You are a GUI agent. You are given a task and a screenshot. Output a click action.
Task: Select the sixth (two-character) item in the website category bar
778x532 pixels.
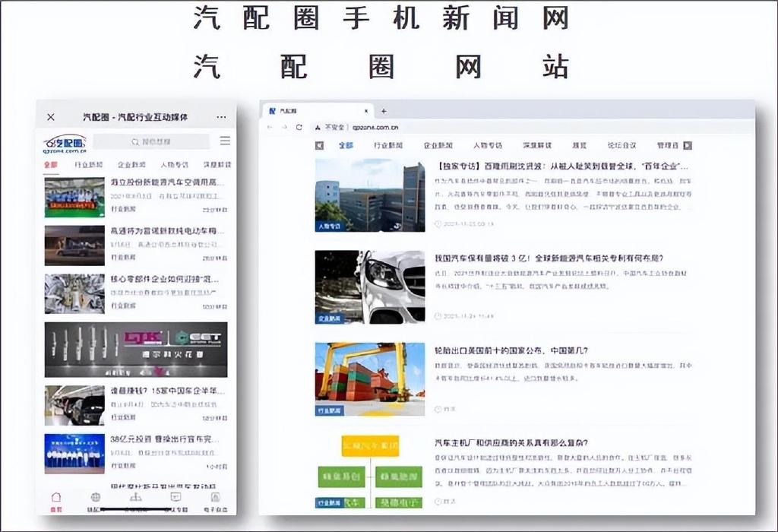(x=580, y=145)
